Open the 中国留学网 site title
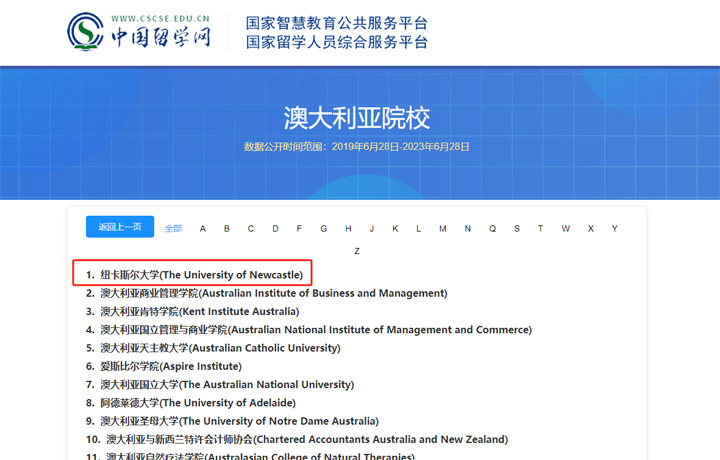The image size is (720, 460). [x=161, y=37]
